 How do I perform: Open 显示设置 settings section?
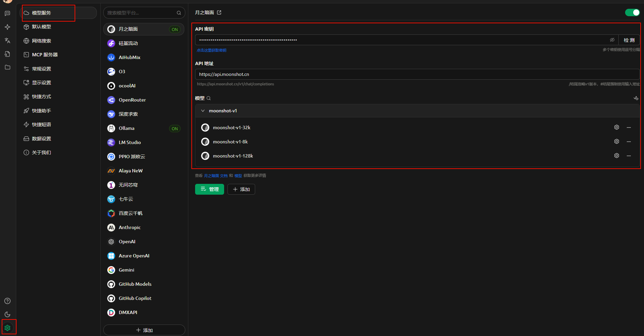pyautogui.click(x=58, y=83)
